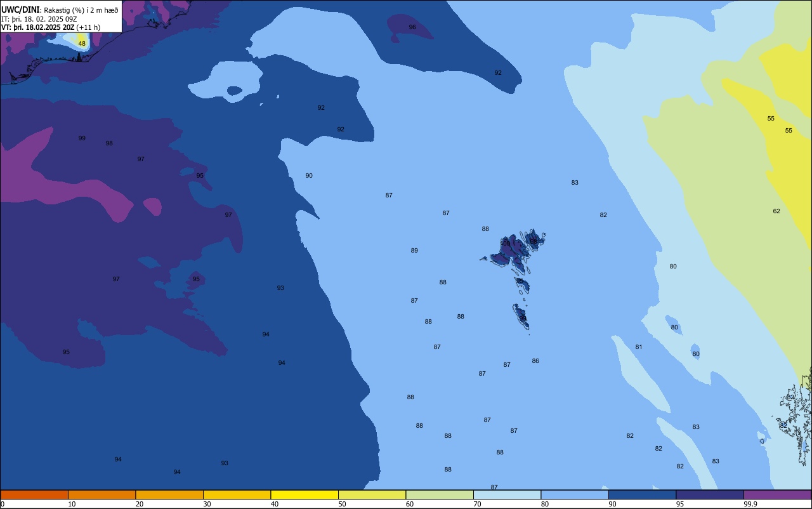Click the legend tick label '10'
812x509 pixels.
pos(72,504)
